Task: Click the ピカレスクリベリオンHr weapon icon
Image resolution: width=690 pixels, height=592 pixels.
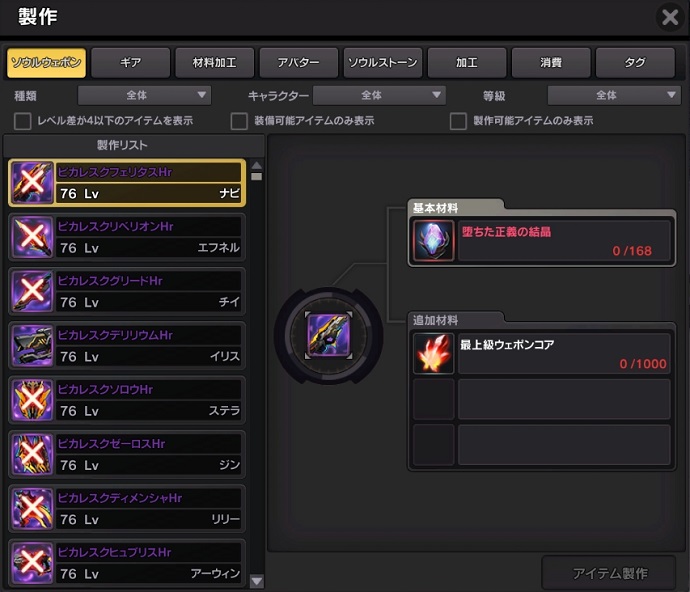Action: click(32, 237)
